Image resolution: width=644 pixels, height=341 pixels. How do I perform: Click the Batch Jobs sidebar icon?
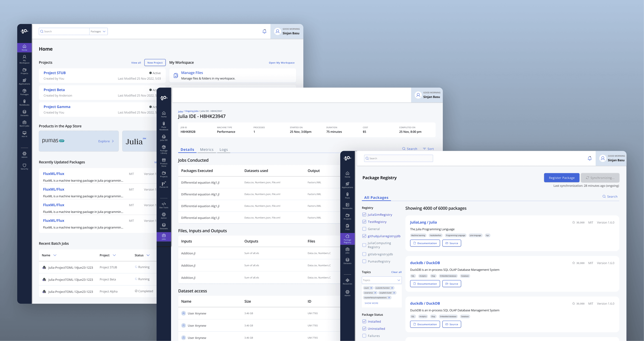pyautogui.click(x=24, y=123)
